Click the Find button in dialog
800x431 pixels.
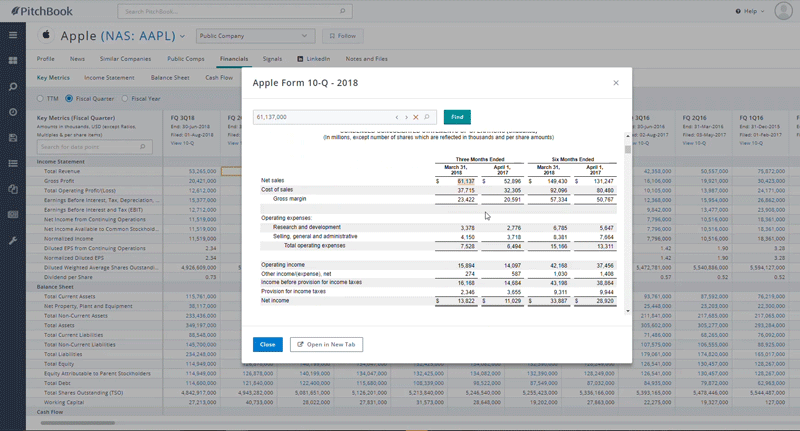click(x=457, y=117)
